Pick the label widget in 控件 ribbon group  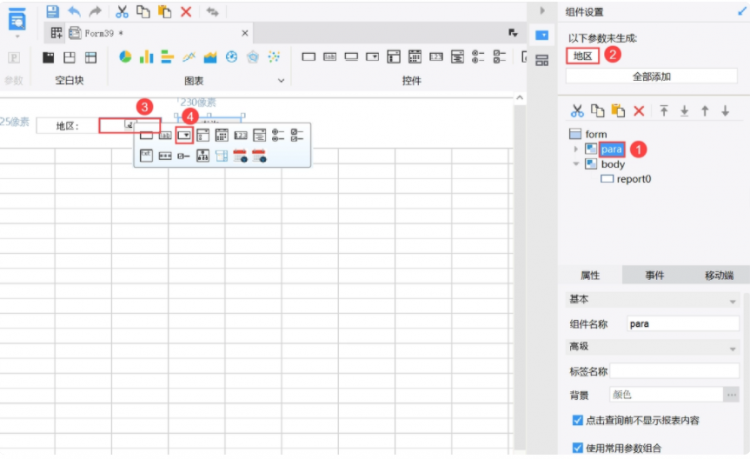pyautogui.click(x=330, y=57)
